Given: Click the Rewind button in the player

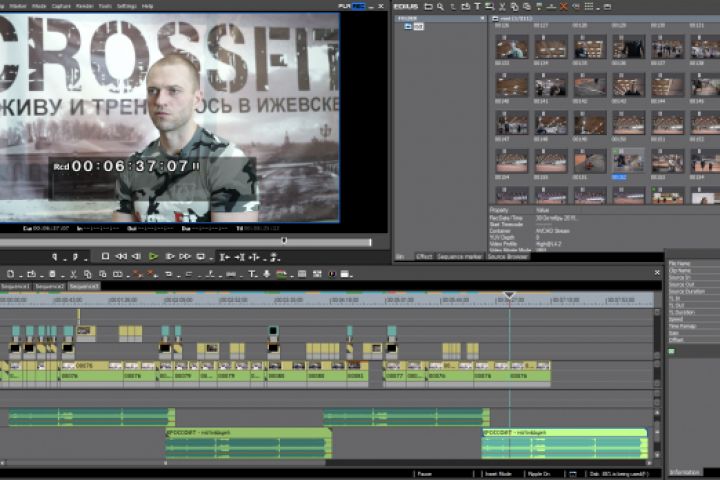Looking at the screenshot, I should (x=121, y=256).
